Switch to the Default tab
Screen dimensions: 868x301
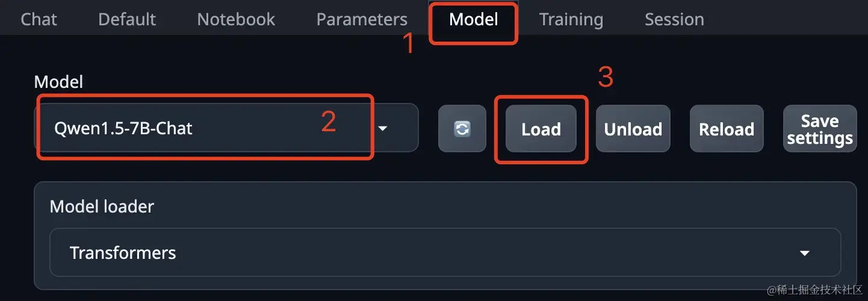(x=127, y=19)
